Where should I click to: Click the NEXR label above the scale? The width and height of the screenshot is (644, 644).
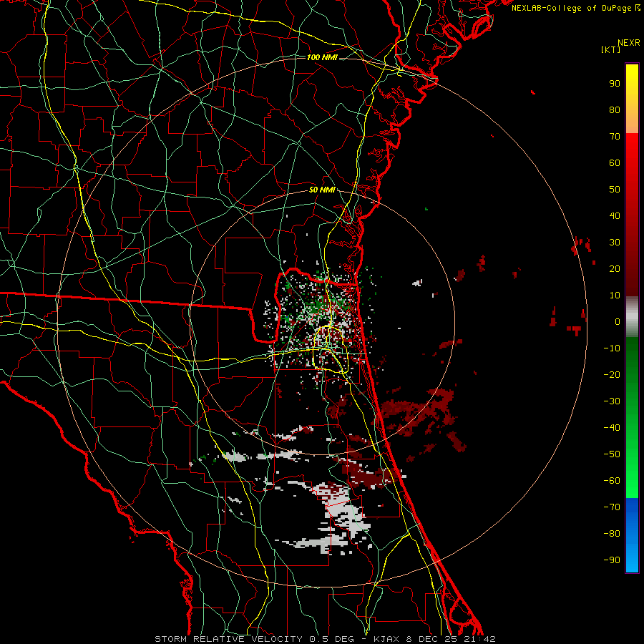(x=629, y=43)
